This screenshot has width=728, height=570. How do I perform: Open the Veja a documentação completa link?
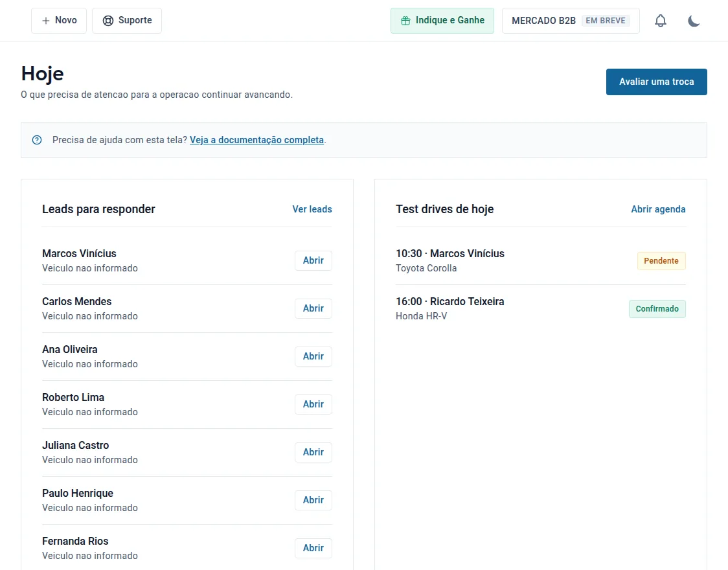(256, 140)
